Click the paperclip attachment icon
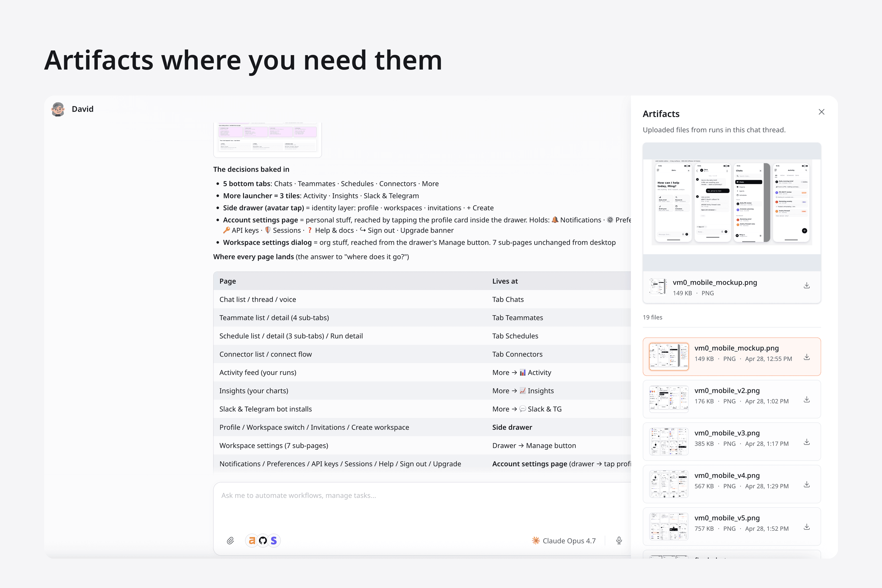Screen dimensions: 882x588 coord(230,540)
